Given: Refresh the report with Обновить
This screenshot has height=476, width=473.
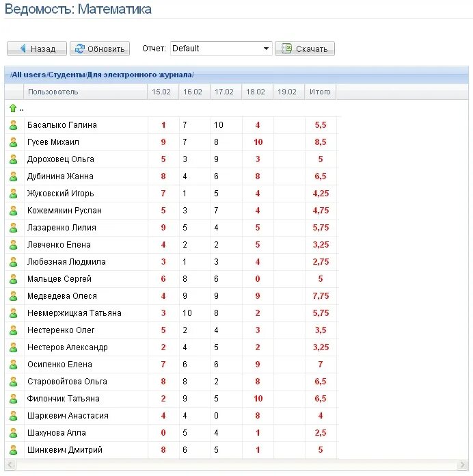Looking at the screenshot, I should click(x=100, y=49).
